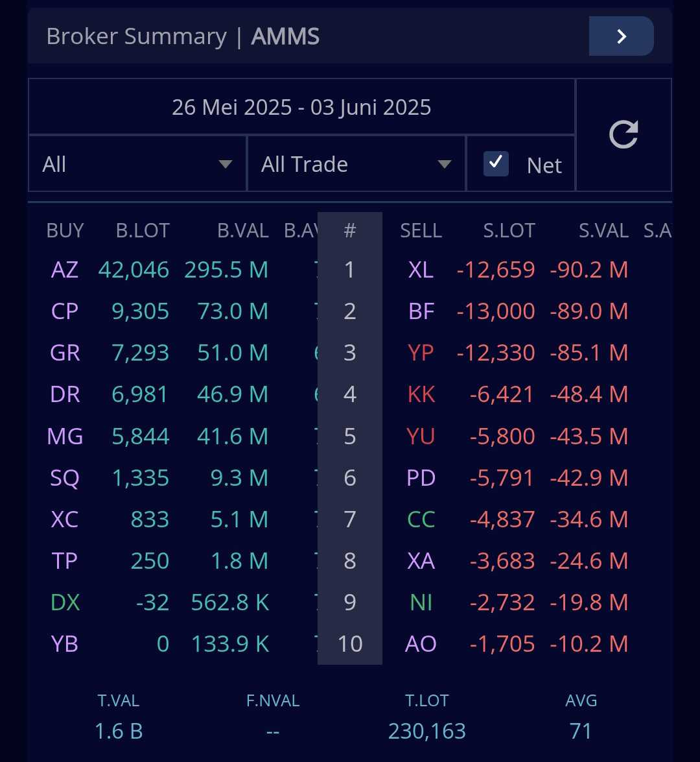The image size is (700, 762).
Task: Sort by S.VAL column header
Action: pos(603,231)
